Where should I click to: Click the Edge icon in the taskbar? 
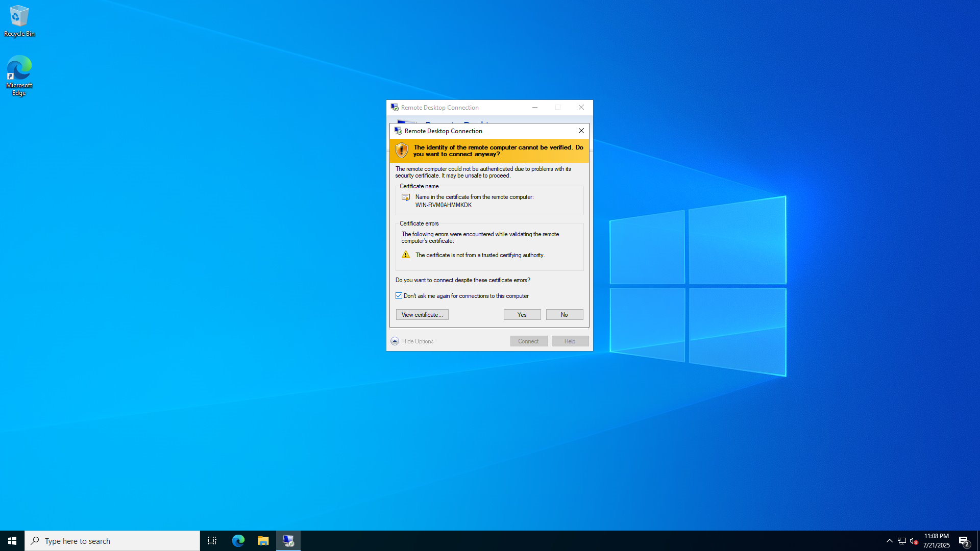238,541
